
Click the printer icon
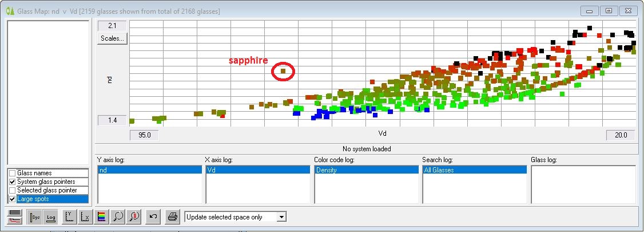point(172,217)
